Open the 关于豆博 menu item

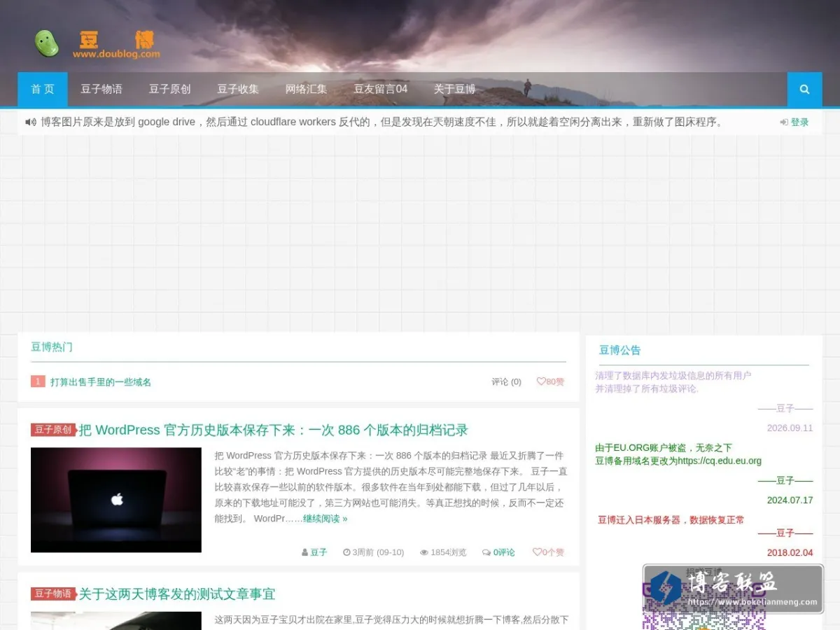tap(454, 90)
